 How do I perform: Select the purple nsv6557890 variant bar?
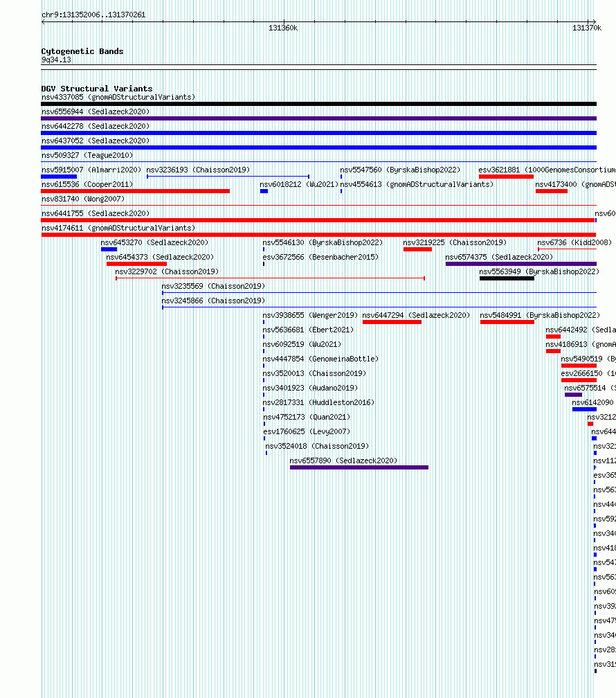[x=359, y=467]
